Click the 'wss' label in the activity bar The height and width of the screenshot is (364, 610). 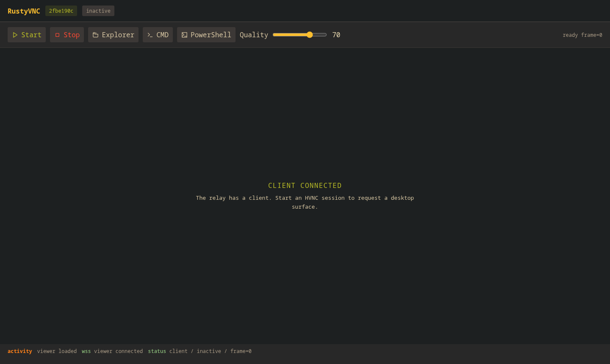86,351
